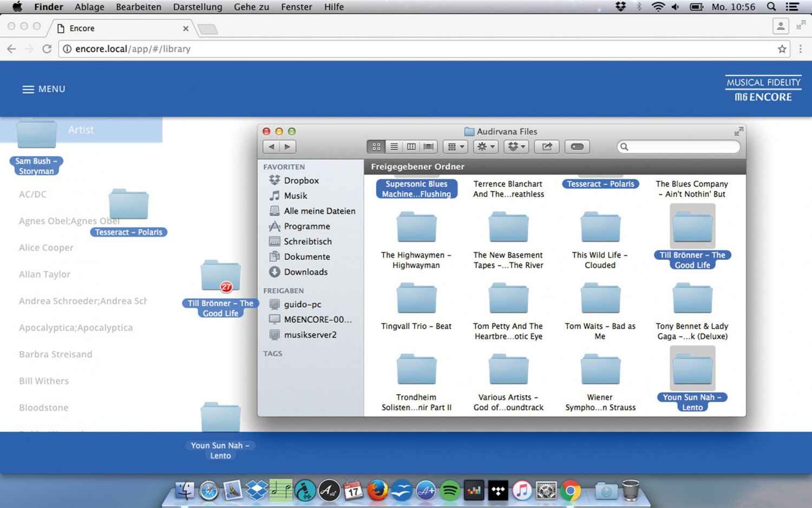
Task: Open iTunes from the Dock
Action: (x=522, y=491)
